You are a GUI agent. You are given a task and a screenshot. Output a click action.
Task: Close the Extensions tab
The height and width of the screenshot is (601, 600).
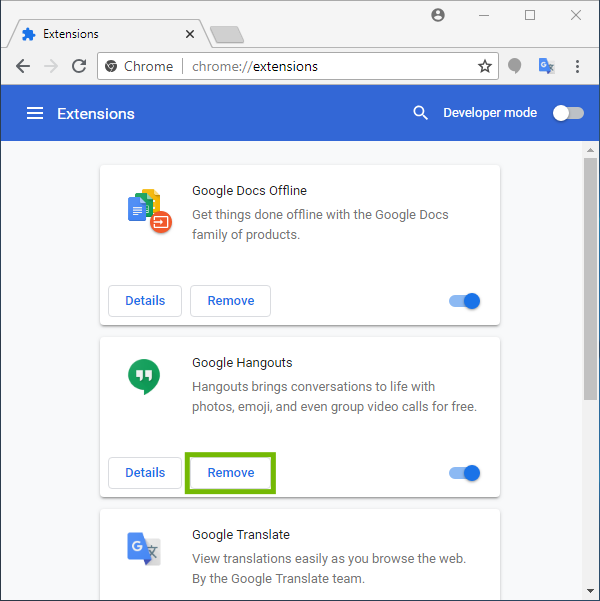(190, 34)
